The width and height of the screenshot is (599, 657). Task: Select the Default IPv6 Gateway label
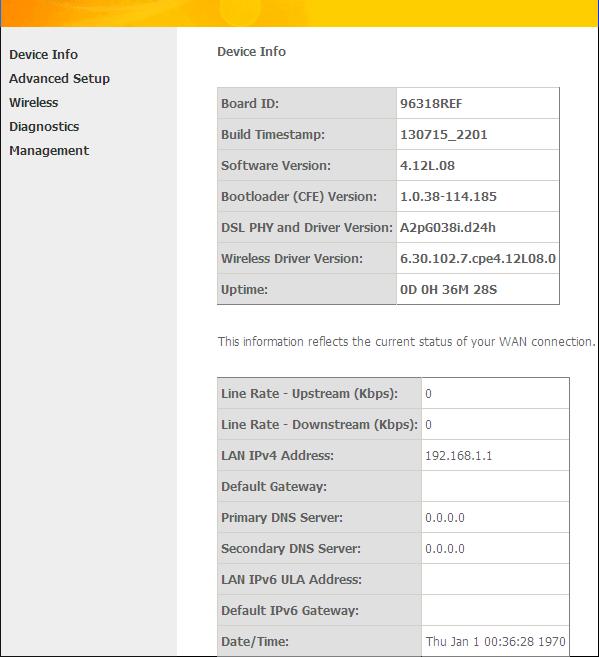pos(290,610)
